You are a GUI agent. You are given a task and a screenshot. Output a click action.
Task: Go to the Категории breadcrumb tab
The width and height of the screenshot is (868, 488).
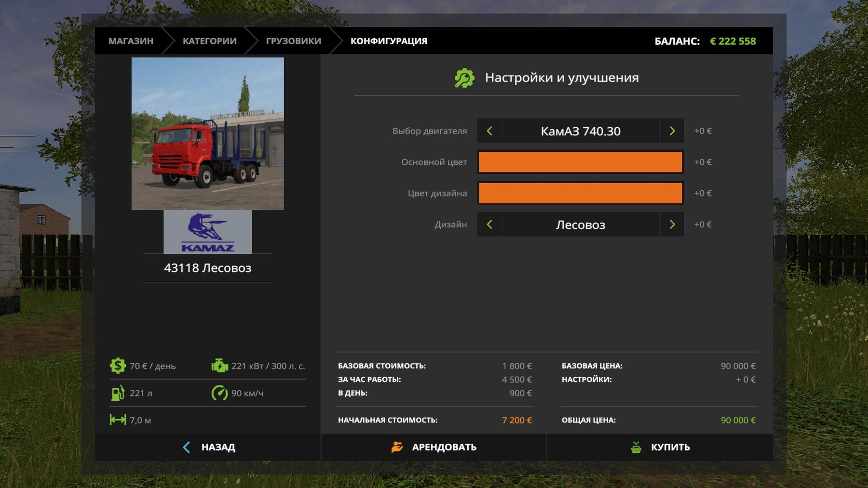tap(209, 41)
